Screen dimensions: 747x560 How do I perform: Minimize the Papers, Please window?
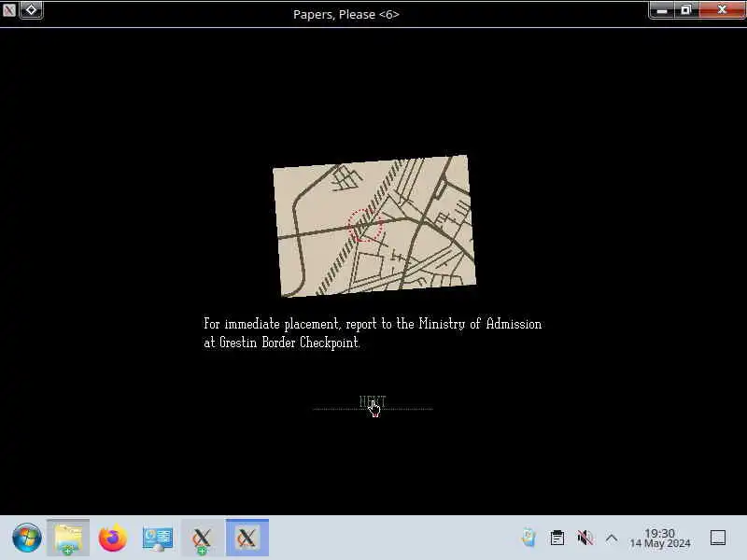click(x=662, y=10)
